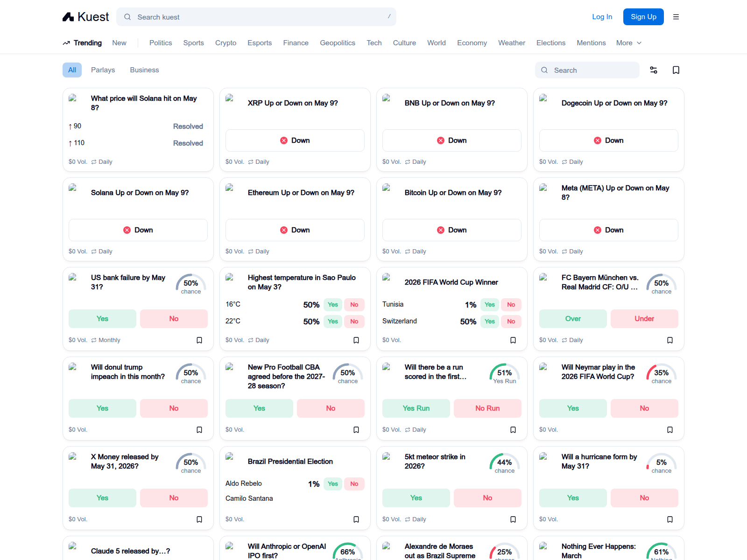Bookmark the donul trump impeach market

199,430
